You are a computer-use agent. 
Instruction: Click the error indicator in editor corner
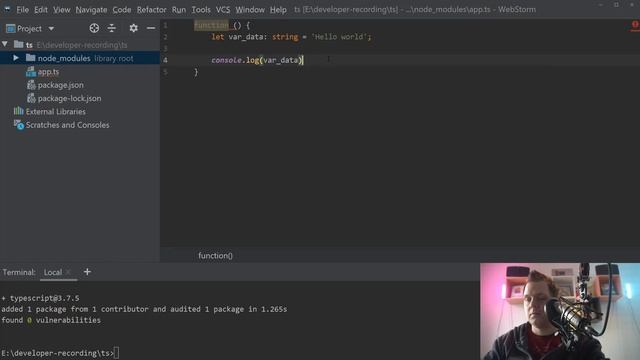635,25
